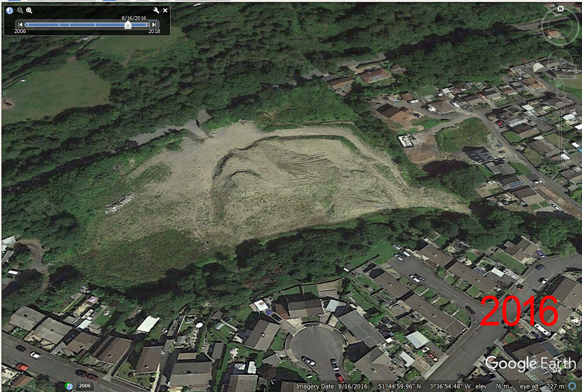Zoom out the timeline range
The image size is (582, 392).
20,10
